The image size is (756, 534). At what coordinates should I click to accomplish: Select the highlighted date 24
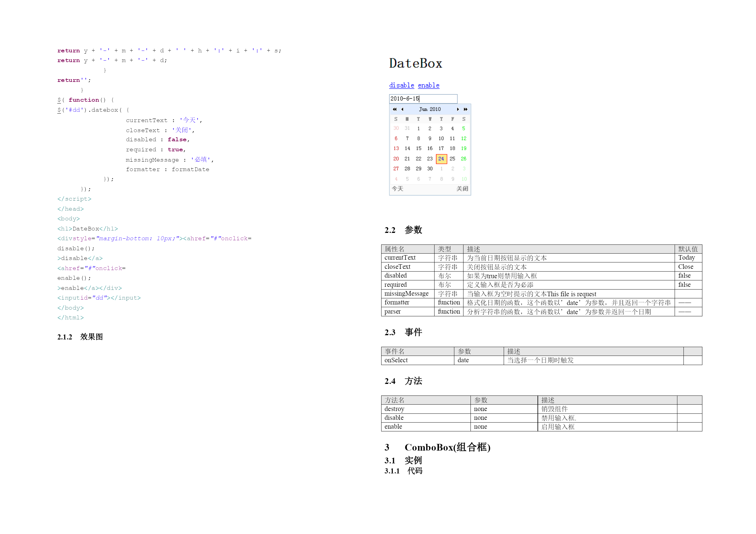441,159
